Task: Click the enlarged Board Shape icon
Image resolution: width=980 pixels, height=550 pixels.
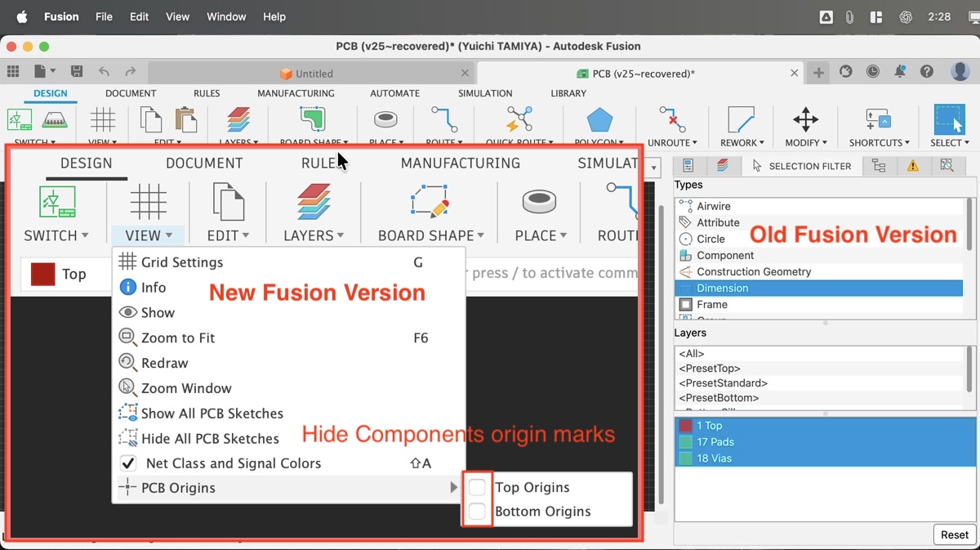Action: coord(430,200)
